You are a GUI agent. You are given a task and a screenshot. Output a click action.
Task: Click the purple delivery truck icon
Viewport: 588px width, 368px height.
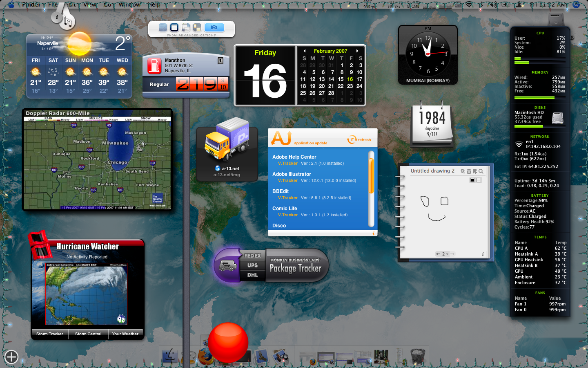tap(227, 266)
